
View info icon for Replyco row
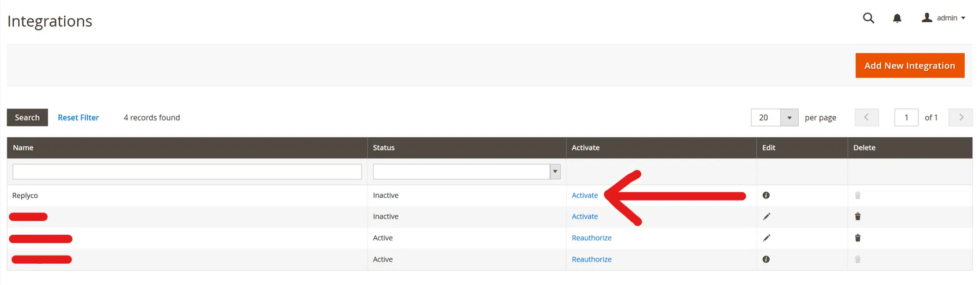tap(766, 195)
